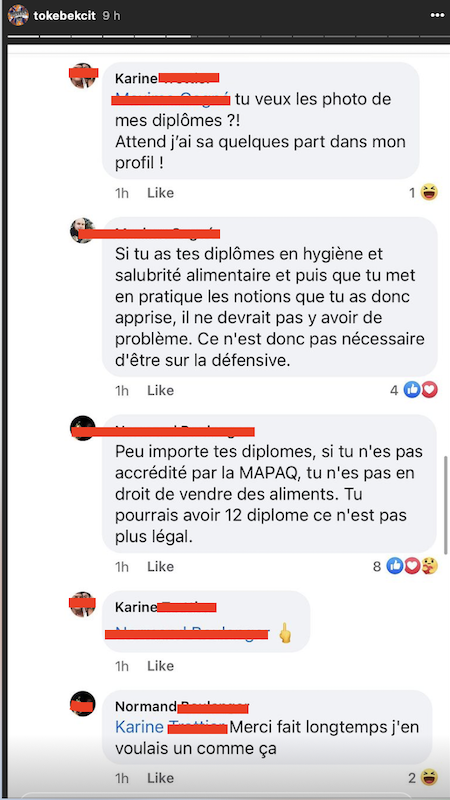
Task: Open the Karine name link in first comment
Action: click(136, 79)
